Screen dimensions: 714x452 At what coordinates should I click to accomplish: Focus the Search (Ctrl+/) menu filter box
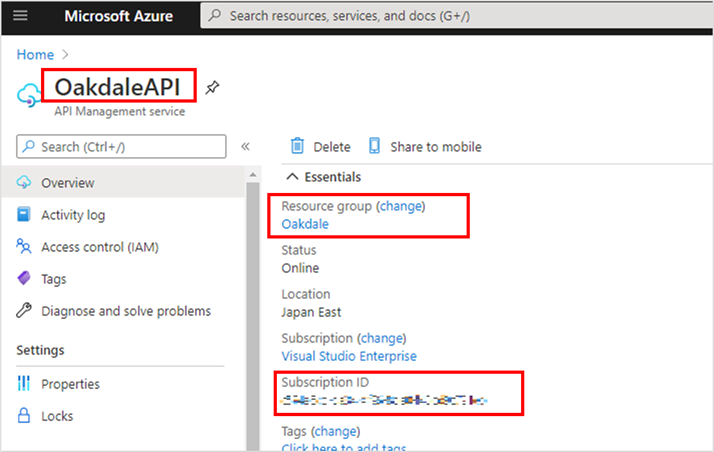(x=121, y=147)
